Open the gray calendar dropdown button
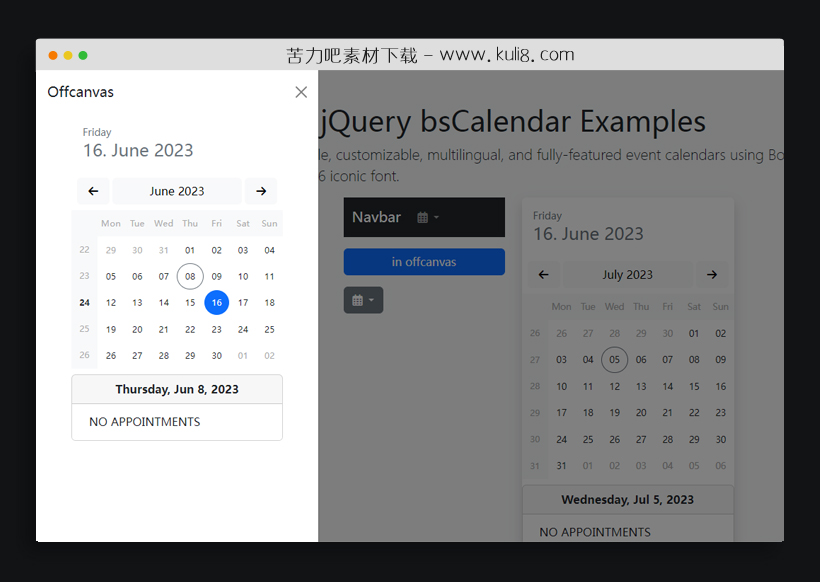 pyautogui.click(x=363, y=300)
